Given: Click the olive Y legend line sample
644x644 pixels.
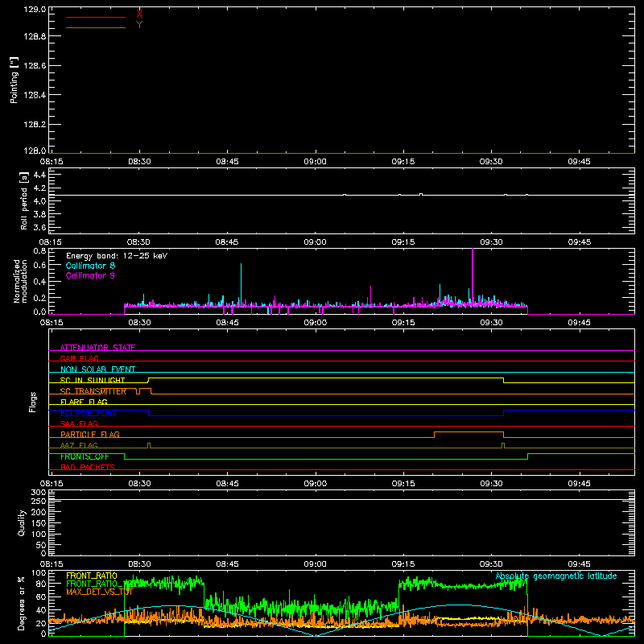Looking at the screenshot, I should pos(96,27).
